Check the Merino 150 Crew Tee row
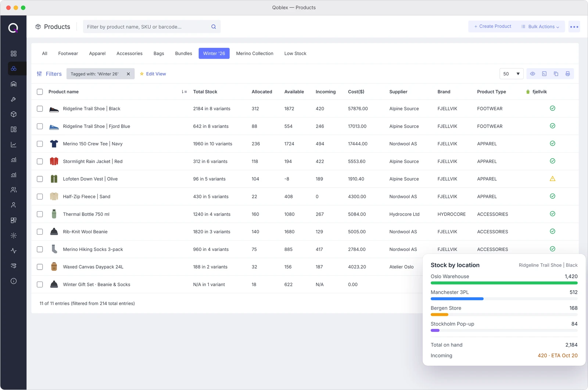588x390 pixels. coord(40,144)
